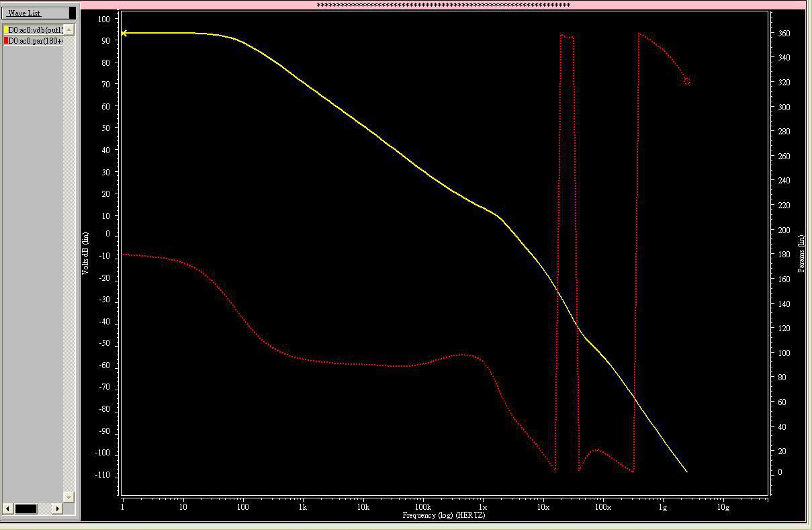
Task: Click the Volts dB left axis label
Action: (x=85, y=253)
